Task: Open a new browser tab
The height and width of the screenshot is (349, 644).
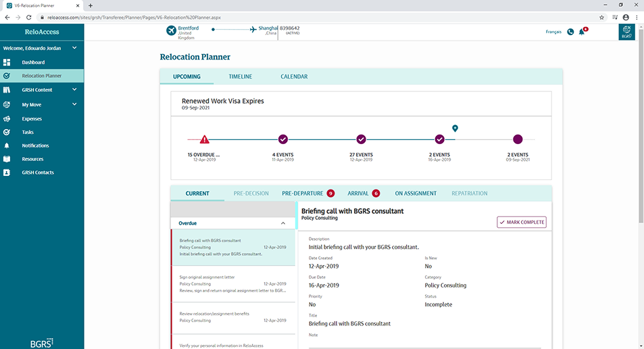Action: point(91,6)
